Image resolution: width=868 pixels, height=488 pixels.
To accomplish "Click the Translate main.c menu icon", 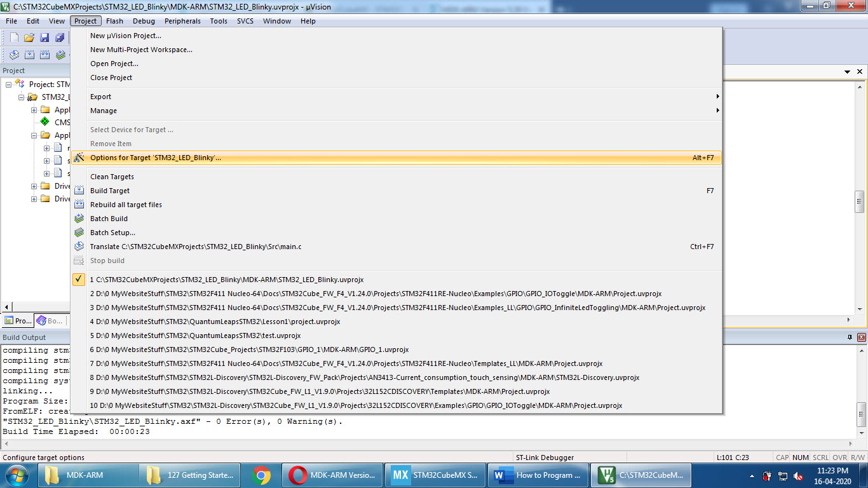I will [x=79, y=247].
